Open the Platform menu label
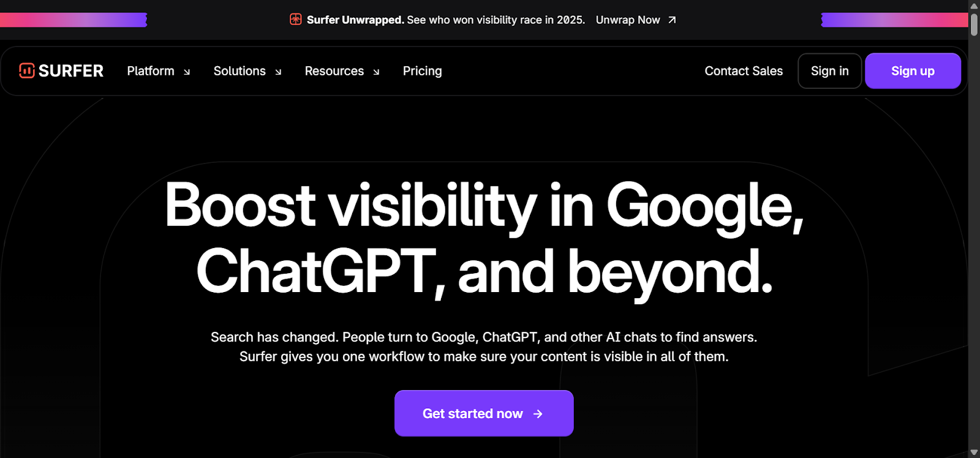Image resolution: width=980 pixels, height=458 pixels. (151, 71)
